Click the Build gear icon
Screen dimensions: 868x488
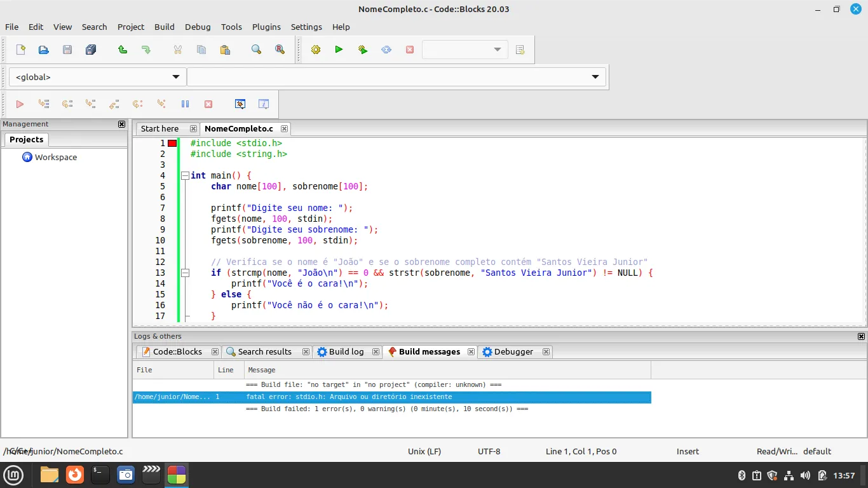click(316, 50)
